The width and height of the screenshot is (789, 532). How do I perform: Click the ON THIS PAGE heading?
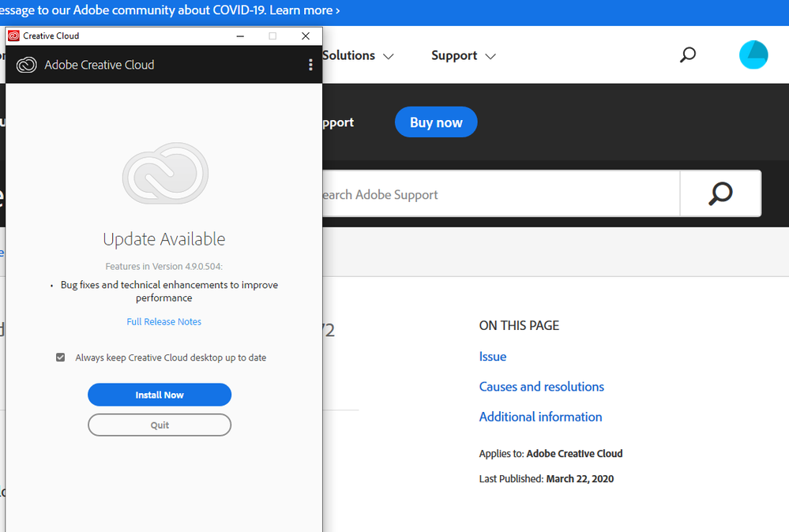click(519, 326)
